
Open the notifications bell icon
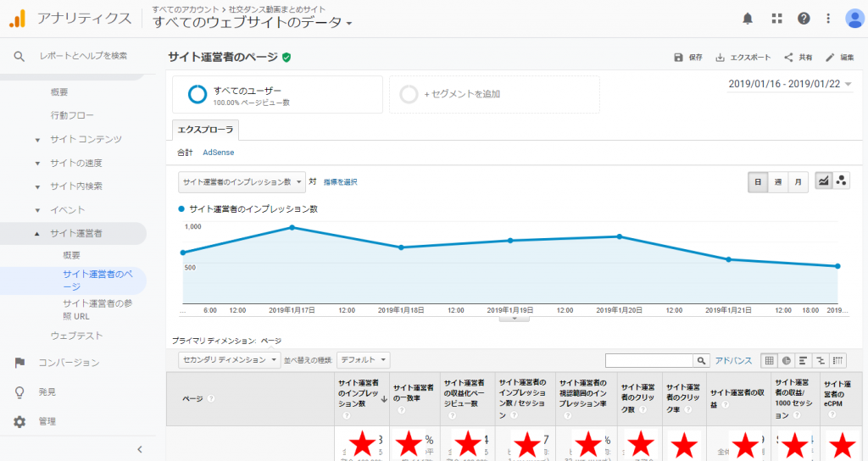[748, 19]
